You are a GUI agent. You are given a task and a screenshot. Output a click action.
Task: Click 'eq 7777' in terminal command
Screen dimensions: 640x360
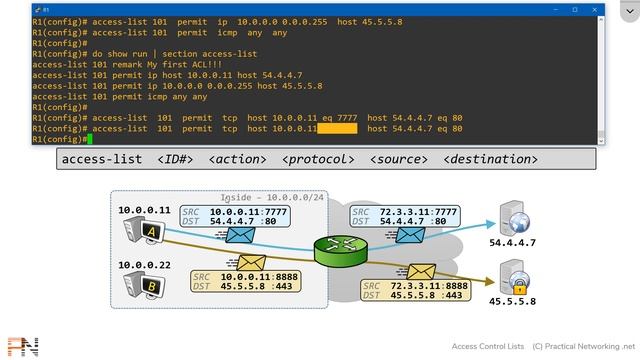tap(340, 118)
